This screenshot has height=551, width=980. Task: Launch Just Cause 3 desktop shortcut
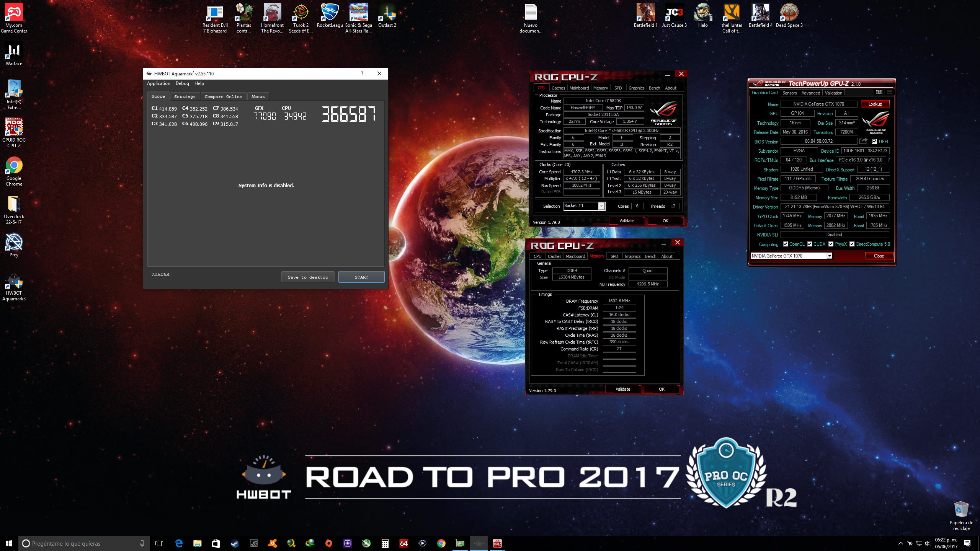point(674,15)
